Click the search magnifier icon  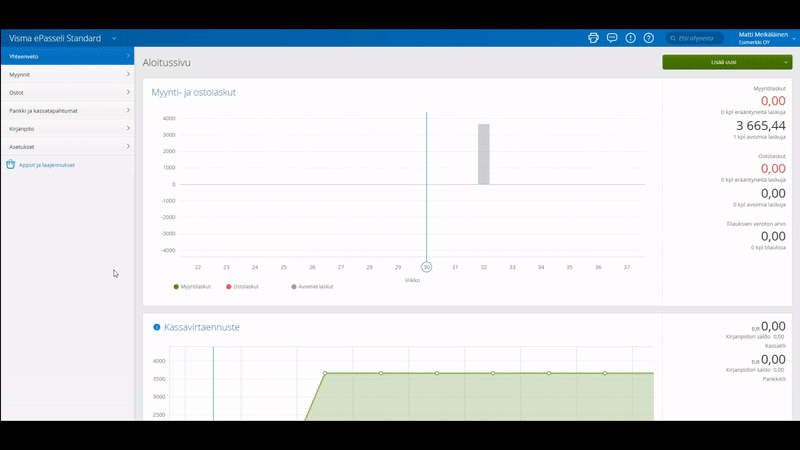(673, 38)
